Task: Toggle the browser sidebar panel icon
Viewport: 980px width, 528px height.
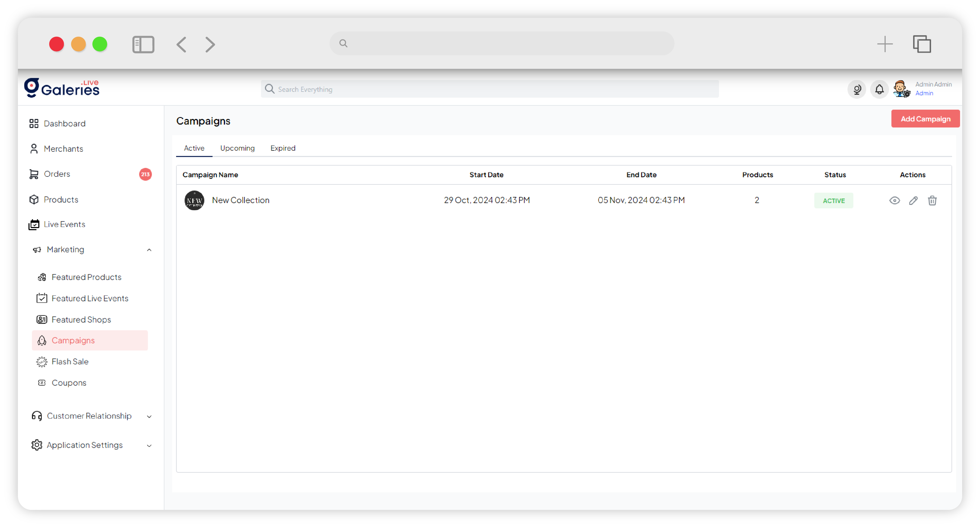Action: [143, 44]
